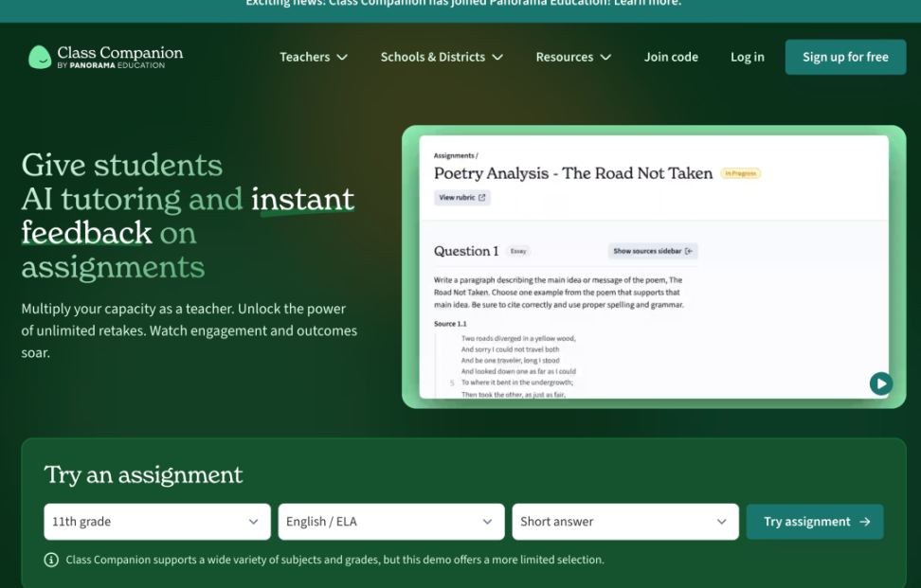Click the info icon beside the demo note

coord(51,560)
